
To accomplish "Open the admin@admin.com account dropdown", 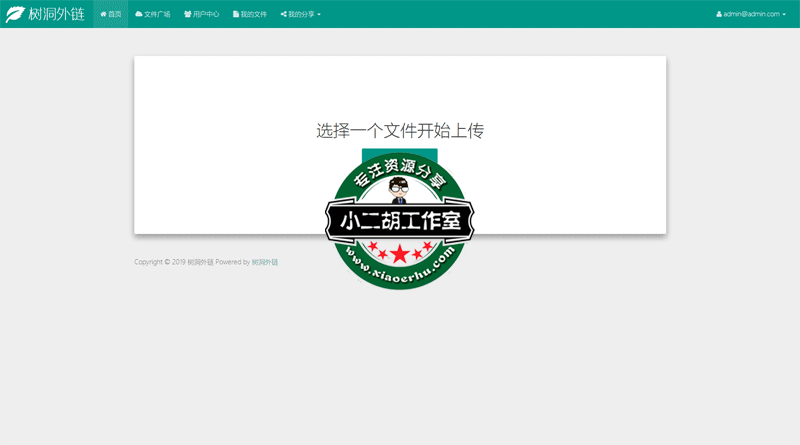I will click(755, 14).
